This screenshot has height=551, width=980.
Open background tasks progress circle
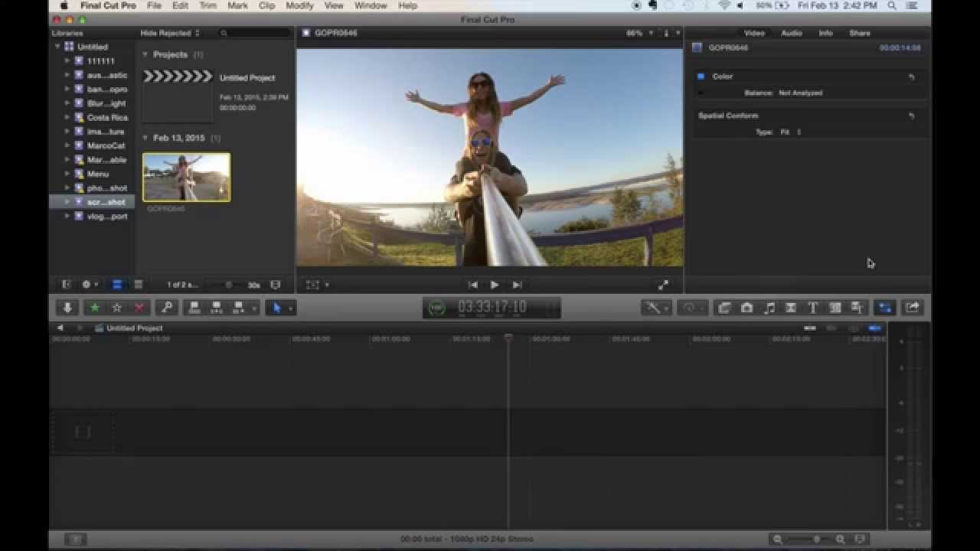click(436, 308)
